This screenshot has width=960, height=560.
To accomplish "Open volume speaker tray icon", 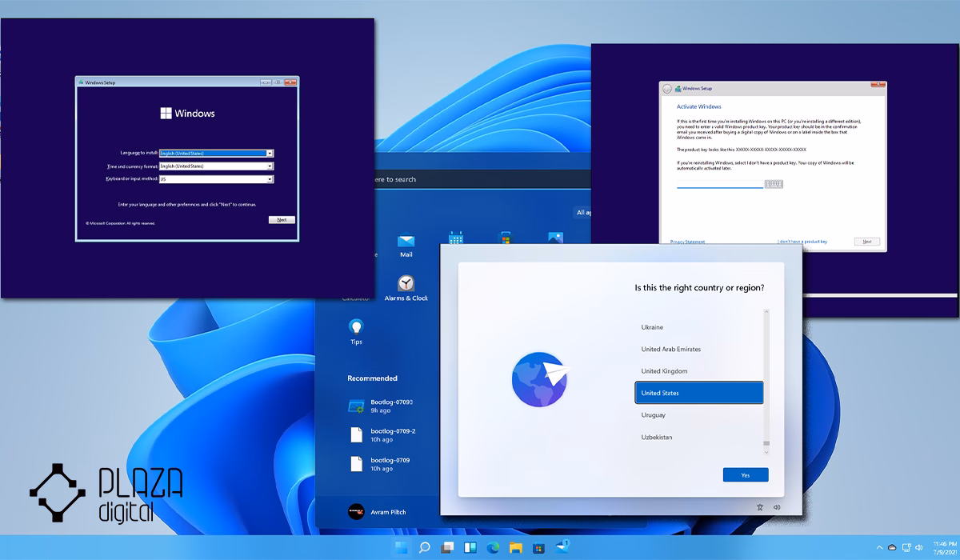I will (x=918, y=548).
